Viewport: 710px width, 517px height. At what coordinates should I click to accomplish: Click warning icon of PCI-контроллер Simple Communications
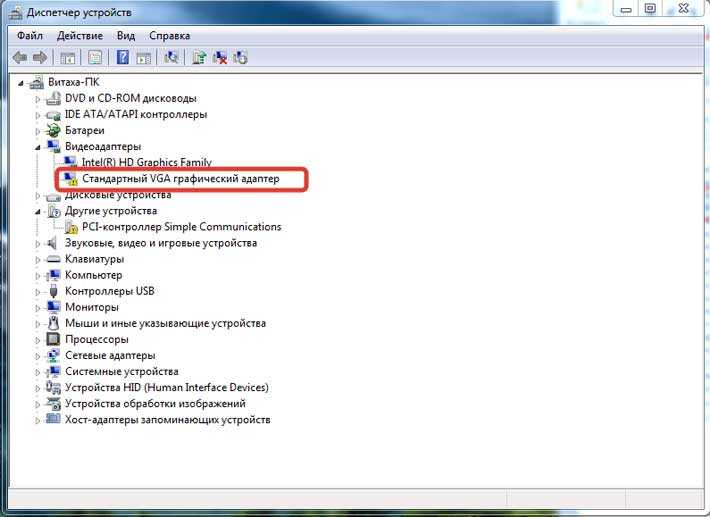pos(70,227)
